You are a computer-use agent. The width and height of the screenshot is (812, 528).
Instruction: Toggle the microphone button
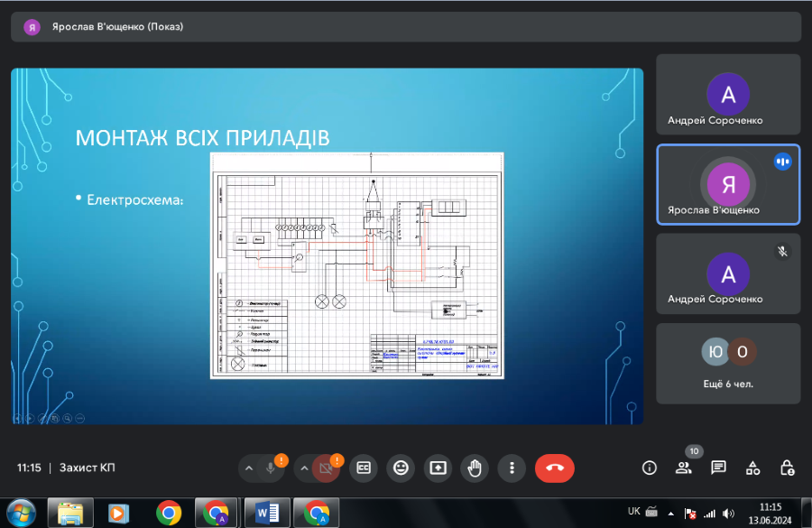270,468
